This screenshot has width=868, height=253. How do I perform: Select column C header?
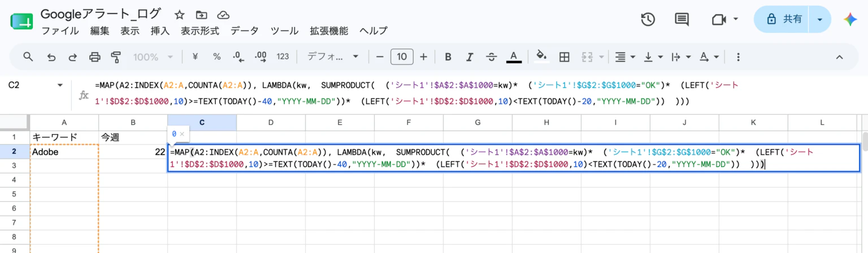pyautogui.click(x=202, y=123)
